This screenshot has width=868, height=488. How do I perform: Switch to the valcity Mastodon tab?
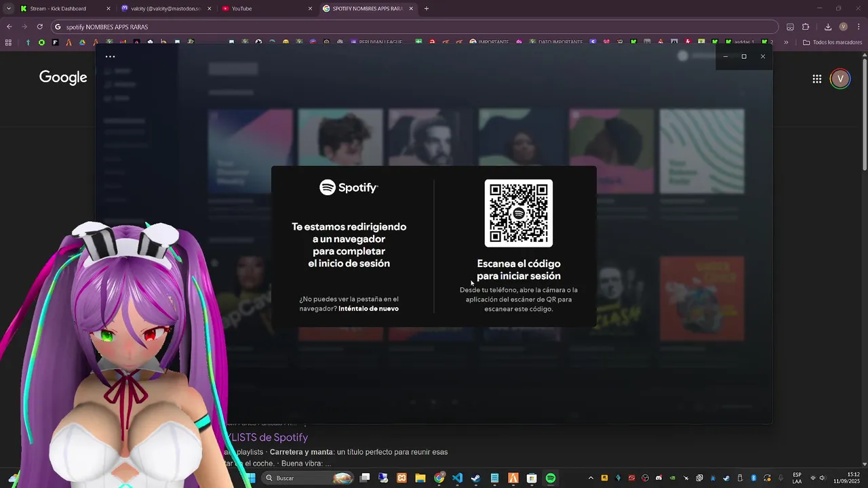coord(166,9)
